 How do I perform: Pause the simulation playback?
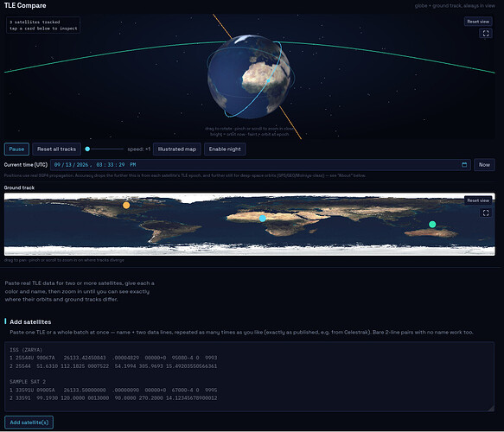[16, 149]
